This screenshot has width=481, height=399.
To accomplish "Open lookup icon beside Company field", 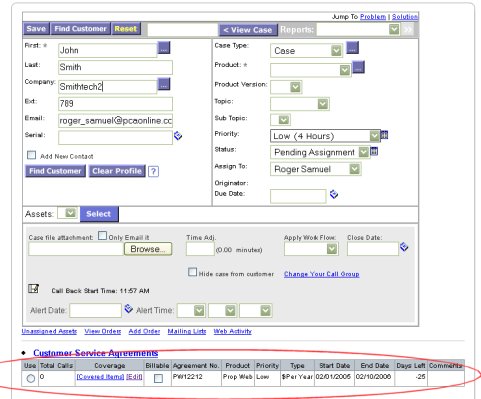I will 164,84.
